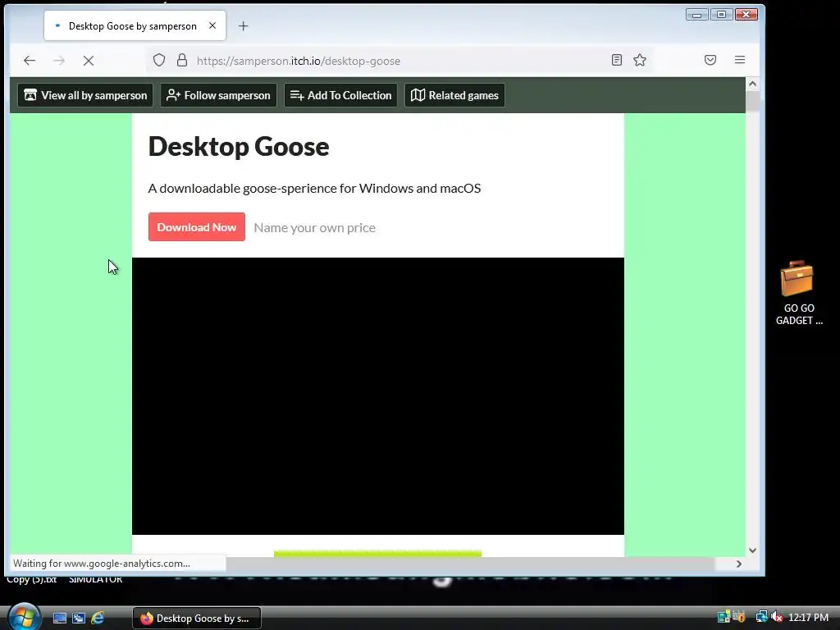Click the vertical scrollbar thumb
Image resolution: width=840 pixels, height=630 pixels.
click(x=752, y=101)
